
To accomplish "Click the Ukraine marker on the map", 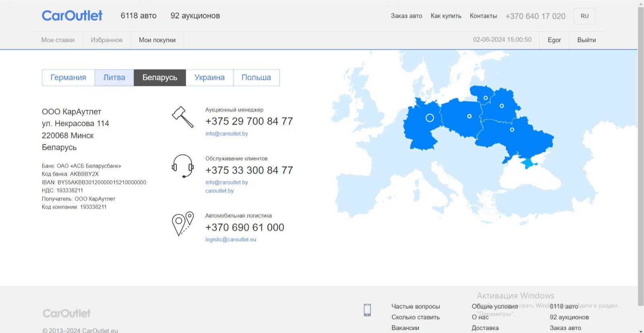I will 512,130.
